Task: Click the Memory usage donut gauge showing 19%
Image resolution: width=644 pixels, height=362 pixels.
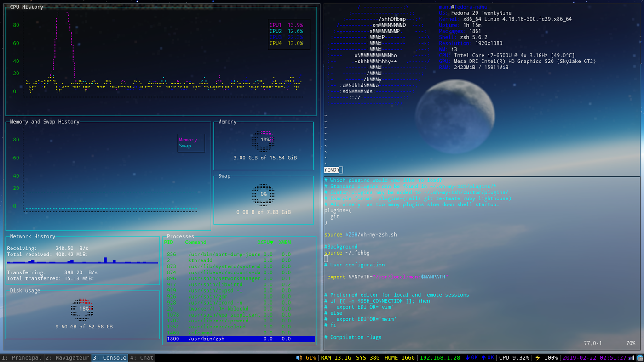Action: 263,140
